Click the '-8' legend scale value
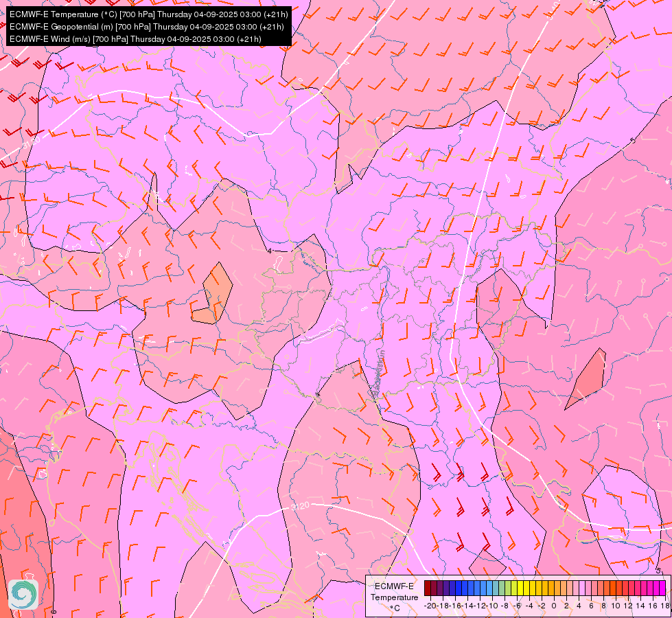 (505, 606)
